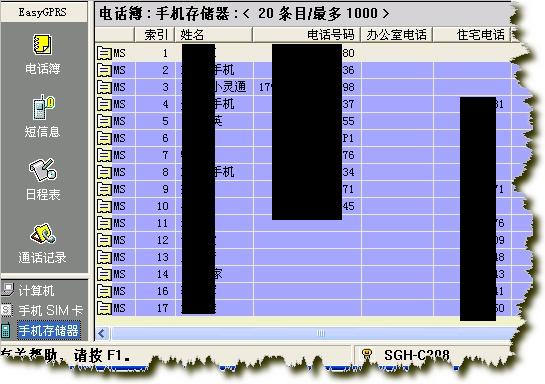This screenshot has width=545, height=384.
Task: Click the contact icon in row index 9
Action: pyautogui.click(x=104, y=189)
